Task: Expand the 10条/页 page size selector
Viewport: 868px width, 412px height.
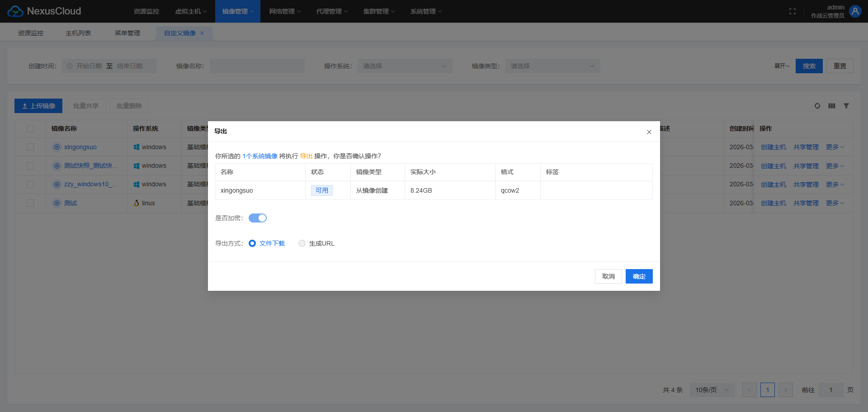Action: 712,390
